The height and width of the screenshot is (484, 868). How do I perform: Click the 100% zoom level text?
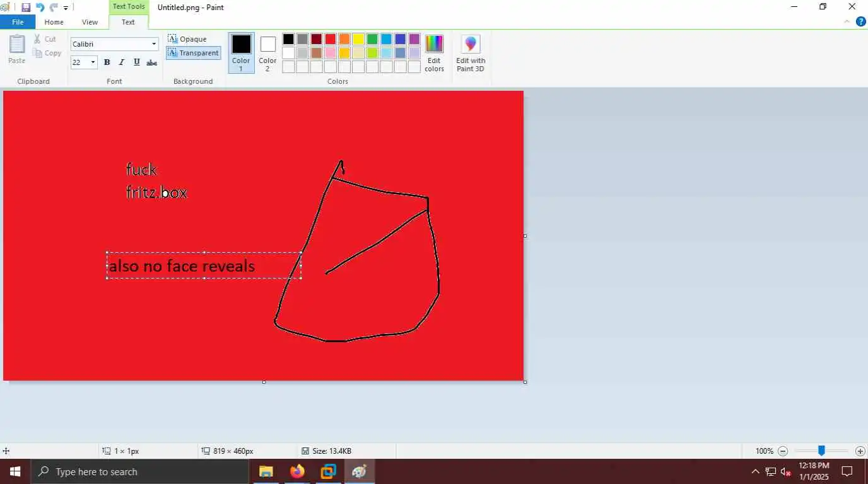click(x=764, y=451)
